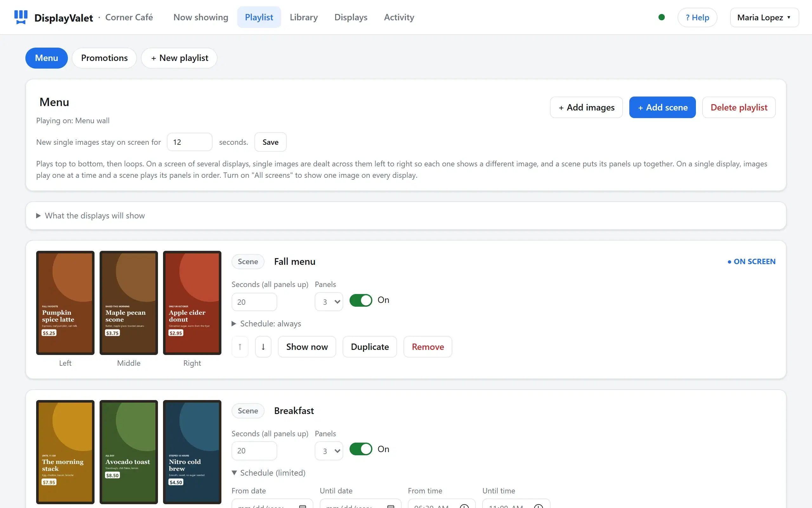This screenshot has height=508, width=812.
Task: Expand What the displays will show
Action: click(91, 216)
